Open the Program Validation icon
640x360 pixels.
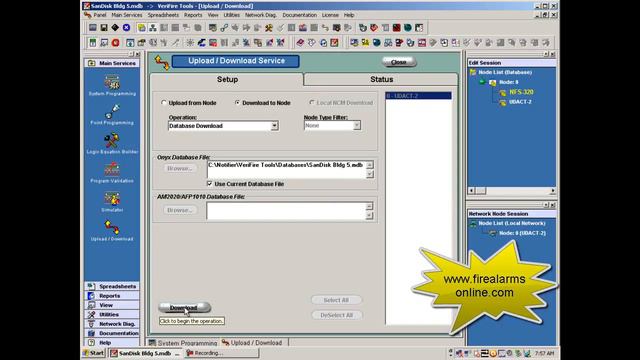point(112,169)
